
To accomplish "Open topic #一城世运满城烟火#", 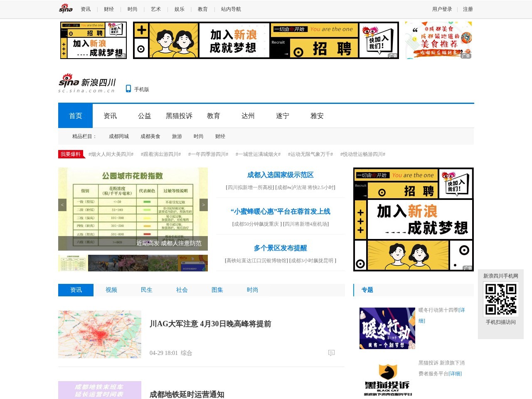I will (258, 154).
